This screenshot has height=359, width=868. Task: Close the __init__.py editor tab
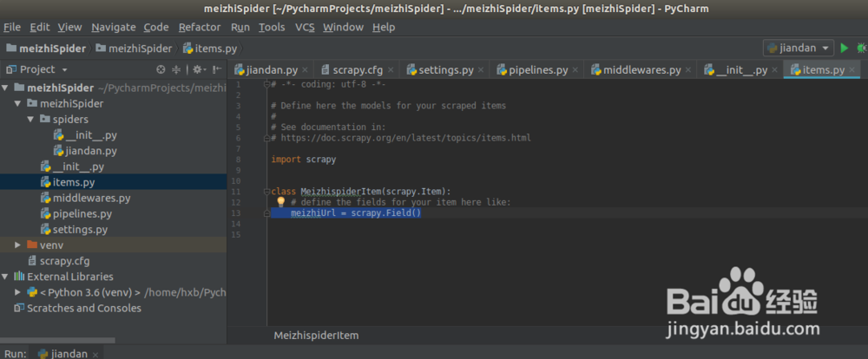(775, 70)
